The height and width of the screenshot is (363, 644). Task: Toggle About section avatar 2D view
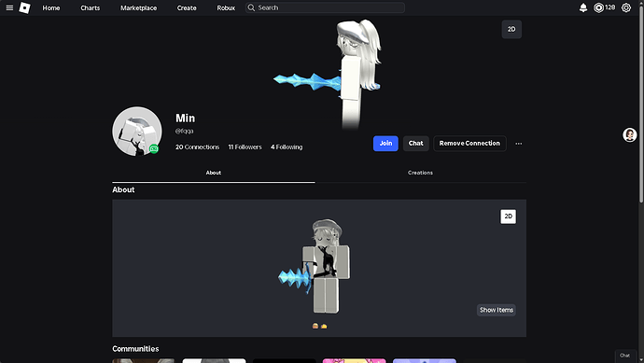(x=508, y=216)
